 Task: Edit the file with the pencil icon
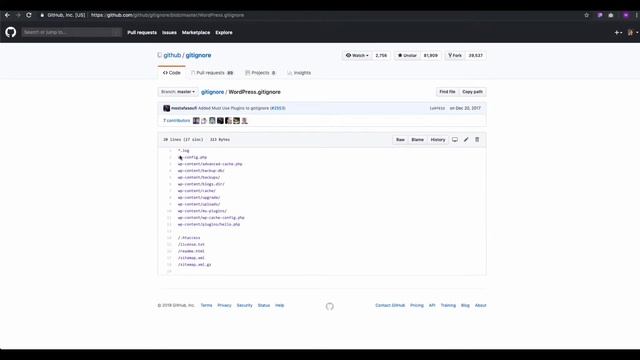click(x=466, y=140)
